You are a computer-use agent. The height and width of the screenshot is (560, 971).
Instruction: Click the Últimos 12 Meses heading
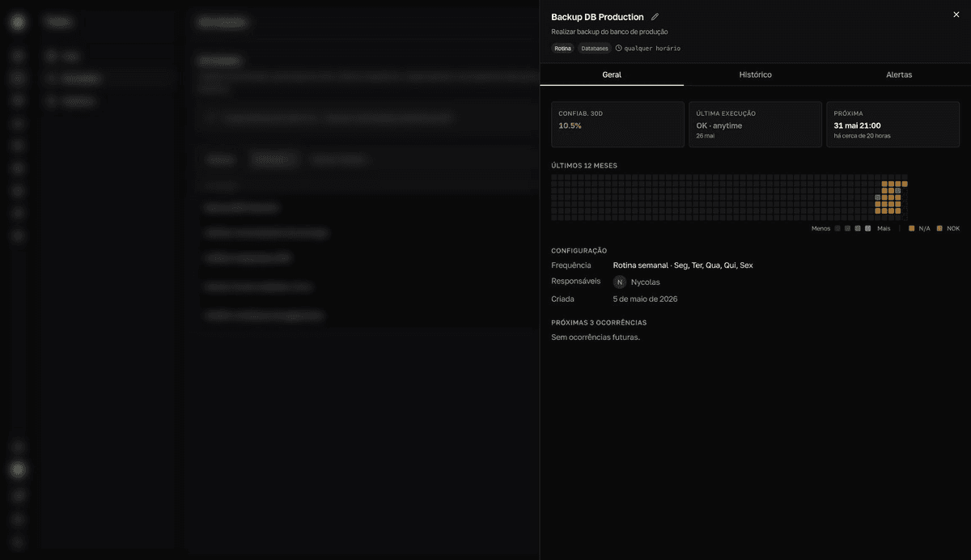pyautogui.click(x=584, y=166)
